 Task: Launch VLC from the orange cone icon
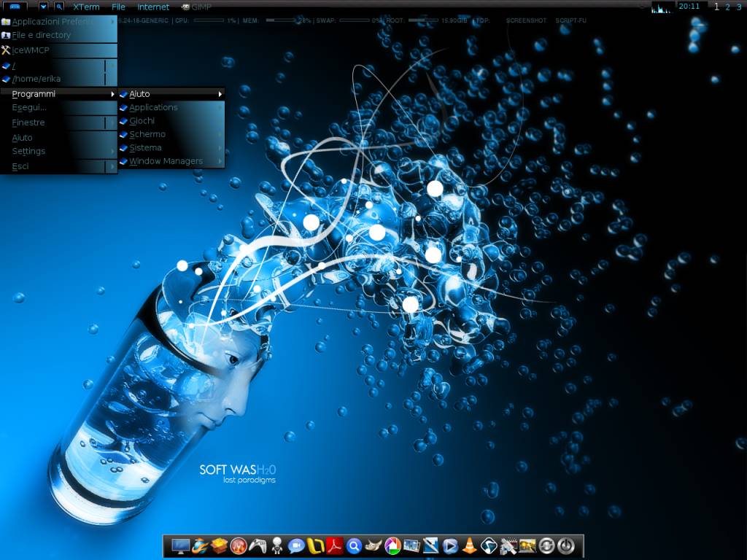469,545
